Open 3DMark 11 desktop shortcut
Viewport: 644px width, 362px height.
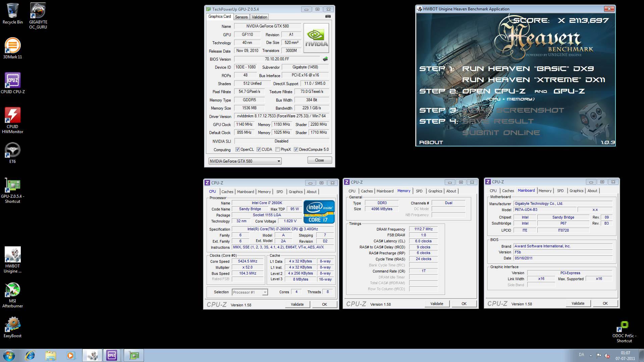pyautogui.click(x=12, y=48)
